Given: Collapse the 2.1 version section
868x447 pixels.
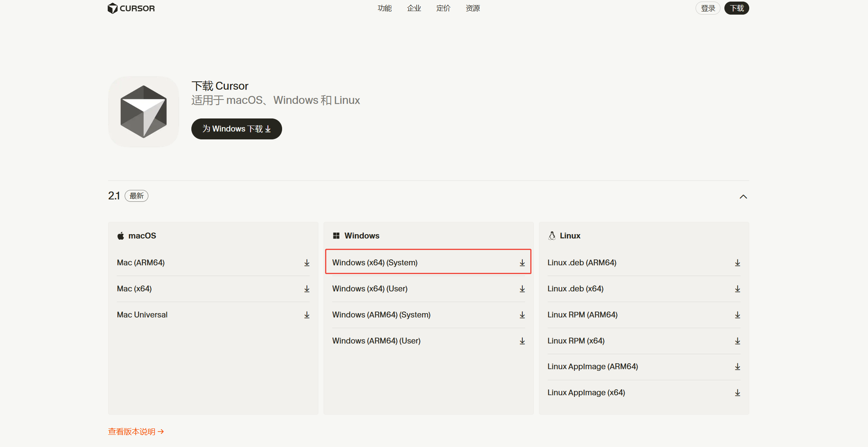Looking at the screenshot, I should pos(743,196).
